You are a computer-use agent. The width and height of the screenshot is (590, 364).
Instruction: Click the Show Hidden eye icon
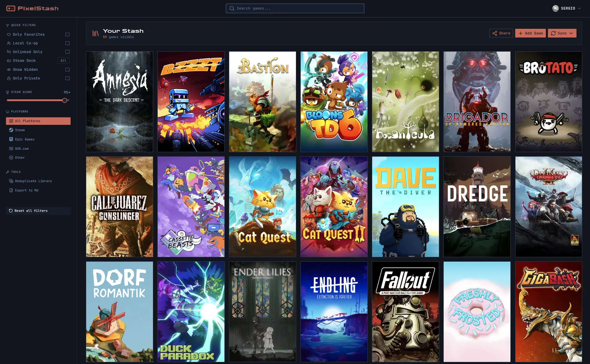(9, 70)
